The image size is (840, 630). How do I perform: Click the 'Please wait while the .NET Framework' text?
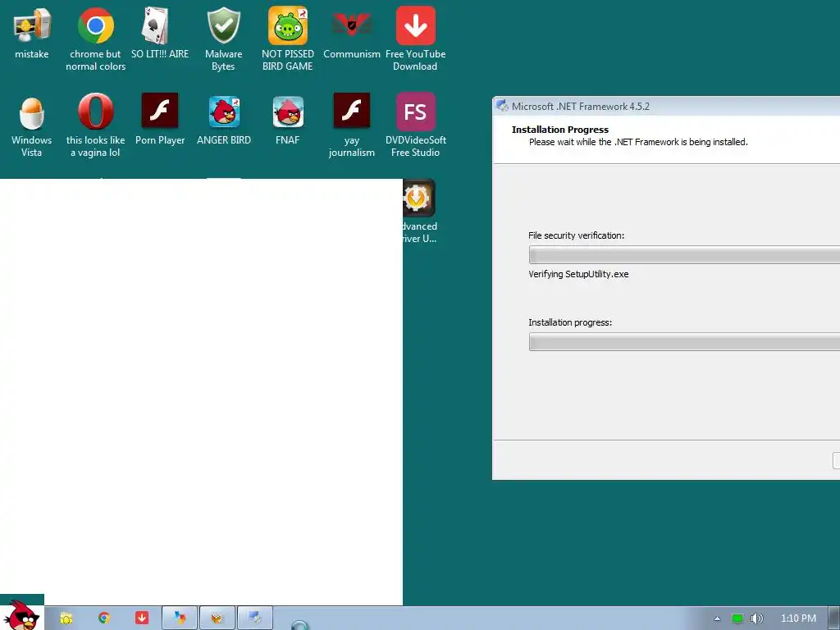(638, 142)
